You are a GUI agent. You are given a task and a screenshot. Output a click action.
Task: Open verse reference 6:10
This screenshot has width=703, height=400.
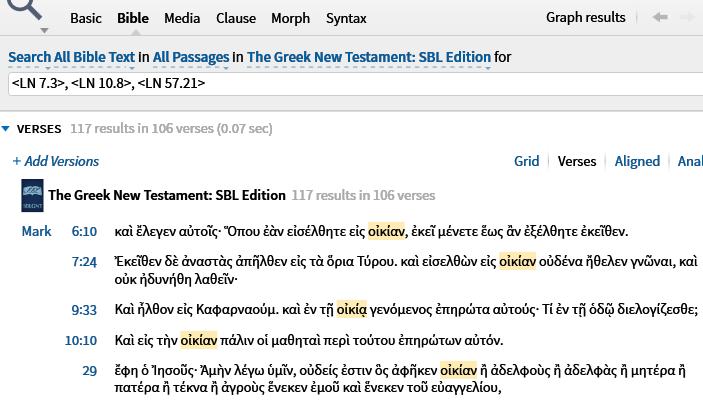click(84, 231)
